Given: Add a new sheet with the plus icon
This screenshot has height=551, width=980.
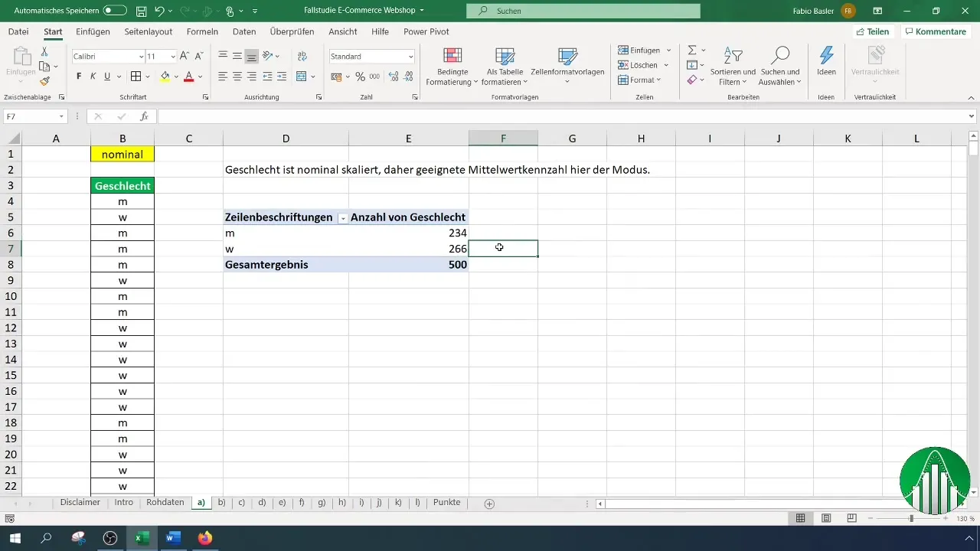Looking at the screenshot, I should [x=489, y=503].
